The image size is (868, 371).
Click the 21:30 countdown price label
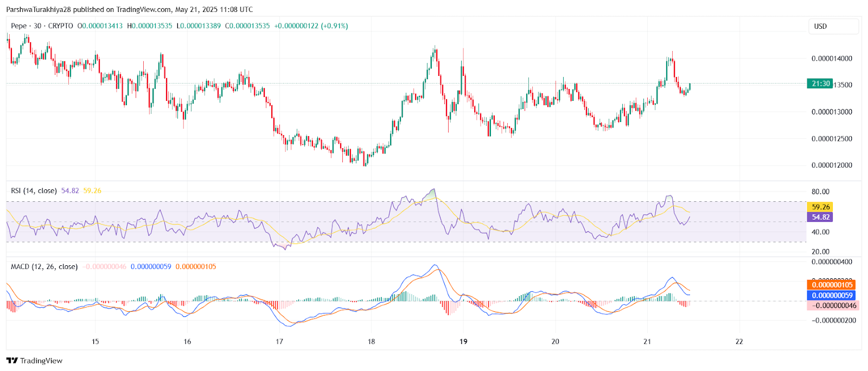click(820, 84)
